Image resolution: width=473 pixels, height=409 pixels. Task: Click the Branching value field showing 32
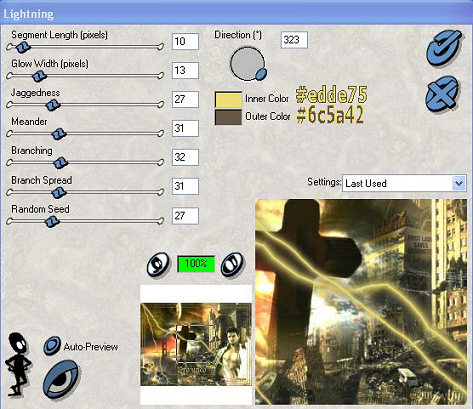[x=185, y=157]
